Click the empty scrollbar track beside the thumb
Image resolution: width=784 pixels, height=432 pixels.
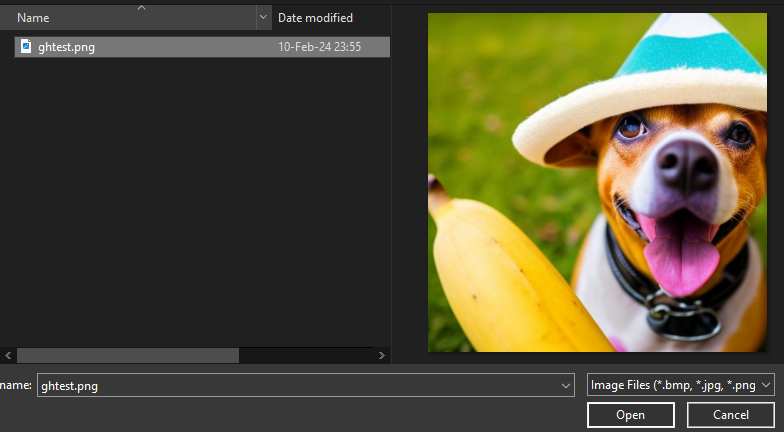tap(306, 356)
